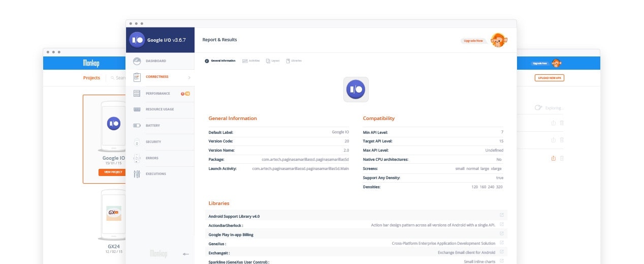Click the Google I/O logo in sidebar header
The height and width of the screenshot is (264, 644).
click(137, 40)
